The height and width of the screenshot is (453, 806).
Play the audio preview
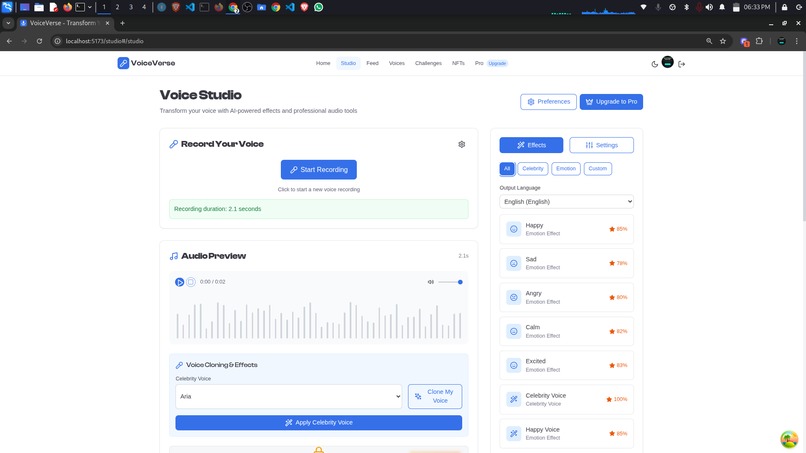[x=179, y=282]
